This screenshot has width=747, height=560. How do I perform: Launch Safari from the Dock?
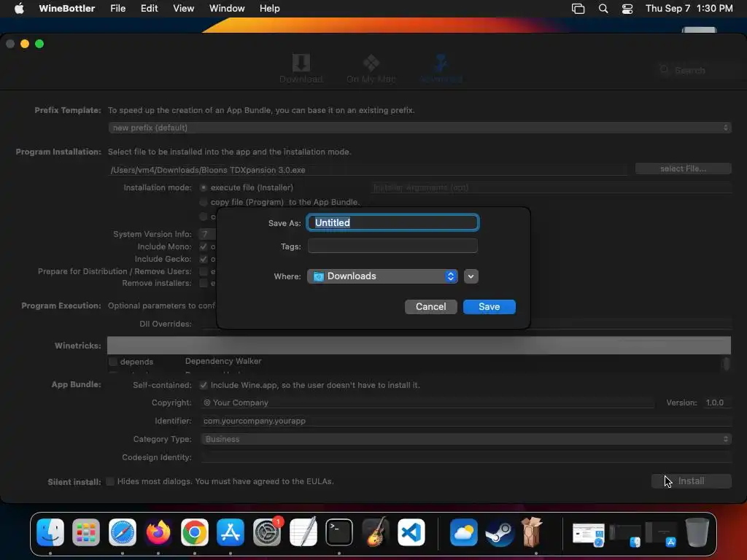(x=123, y=532)
